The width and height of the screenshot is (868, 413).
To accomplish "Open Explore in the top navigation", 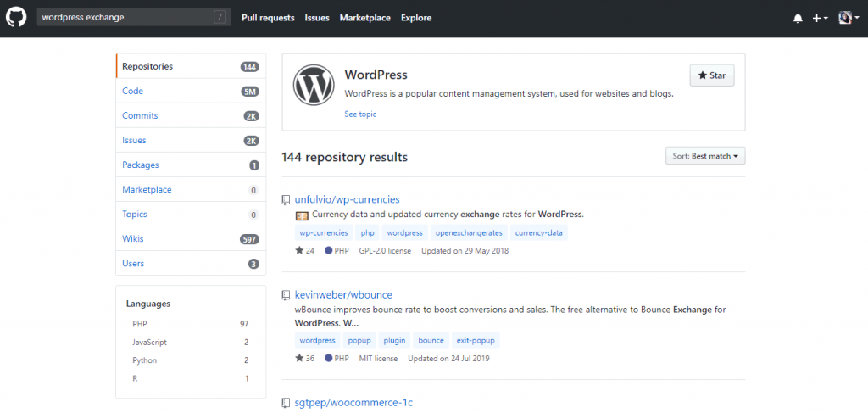I will [416, 18].
